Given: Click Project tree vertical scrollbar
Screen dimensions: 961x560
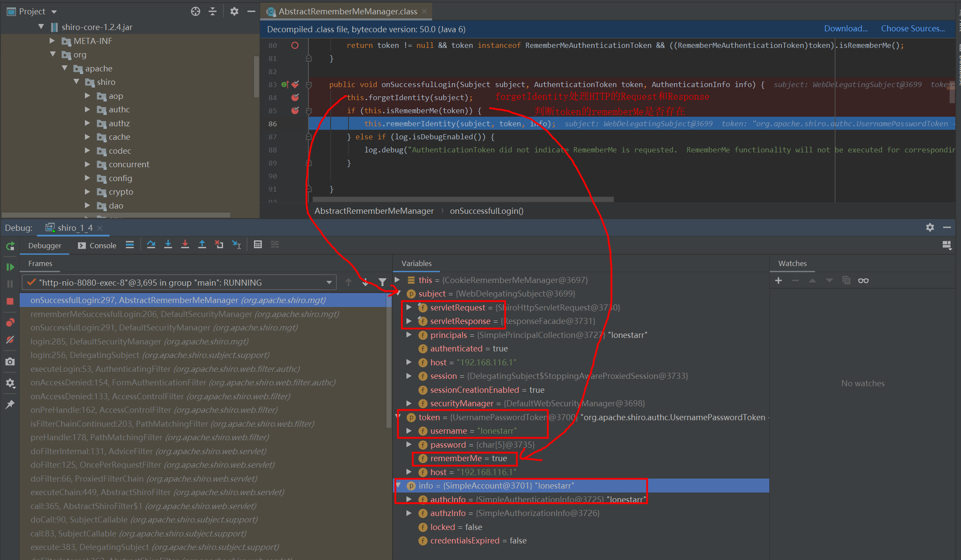Looking at the screenshot, I should pyautogui.click(x=256, y=77).
